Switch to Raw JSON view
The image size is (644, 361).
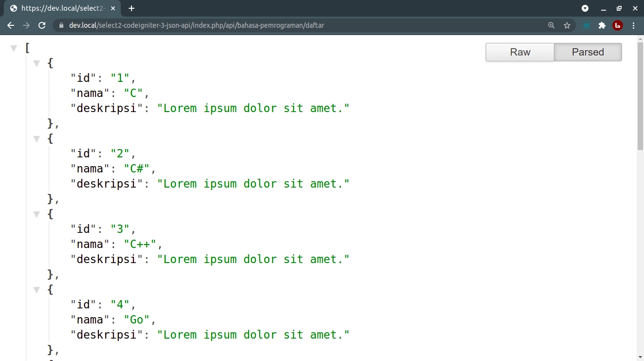click(x=520, y=52)
